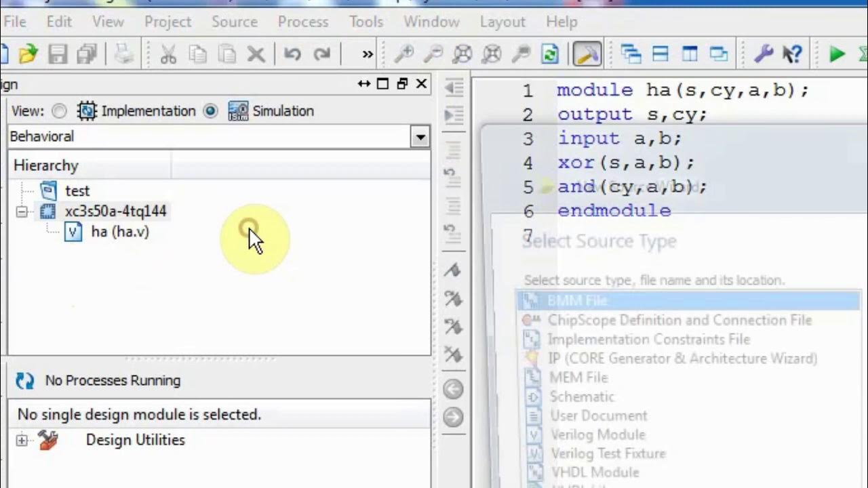
Task: Click the increase indent icon in editor sidebar
Action: tap(454, 116)
